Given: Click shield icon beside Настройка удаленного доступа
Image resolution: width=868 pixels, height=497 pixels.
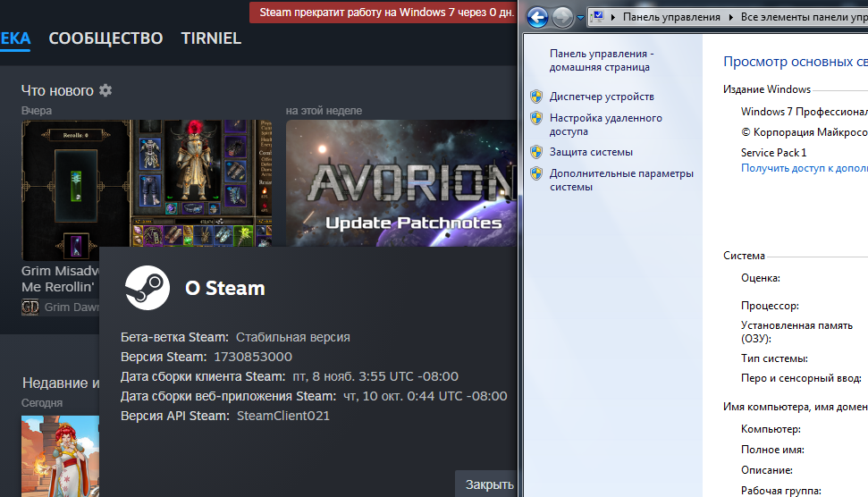Looking at the screenshot, I should 535,118.
